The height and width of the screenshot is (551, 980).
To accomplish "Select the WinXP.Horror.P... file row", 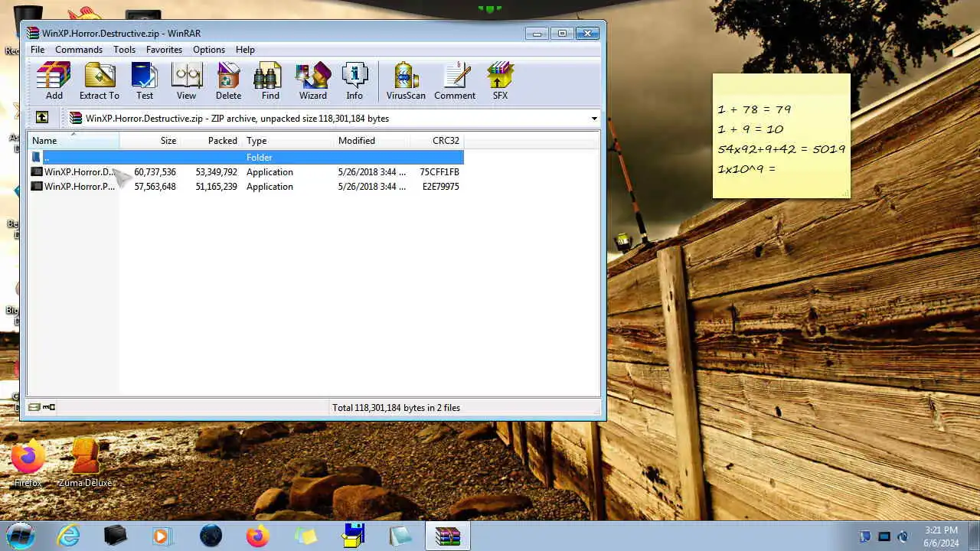I will tap(246, 187).
